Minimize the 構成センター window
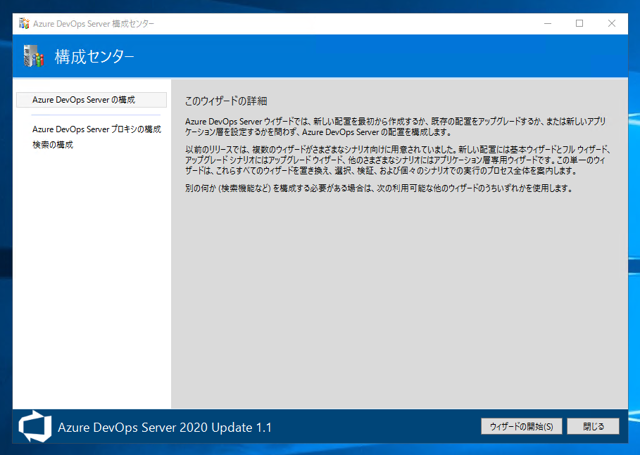The height and width of the screenshot is (455, 640). pyautogui.click(x=548, y=24)
